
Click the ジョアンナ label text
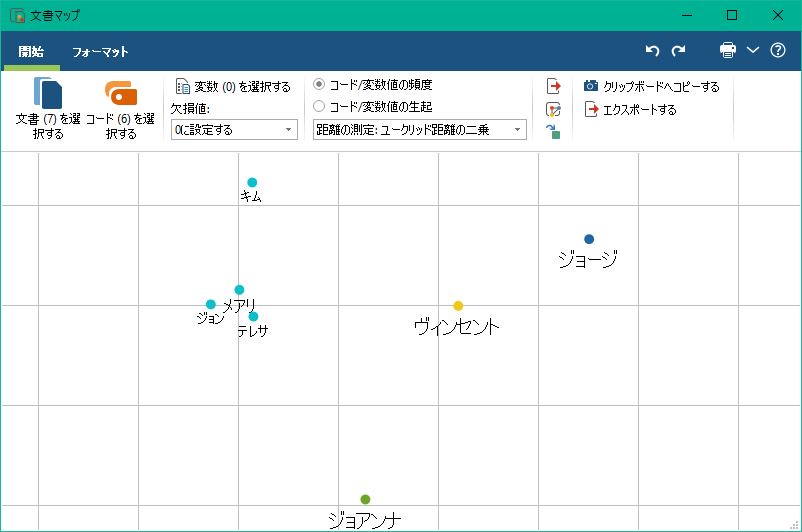pyautogui.click(x=364, y=520)
